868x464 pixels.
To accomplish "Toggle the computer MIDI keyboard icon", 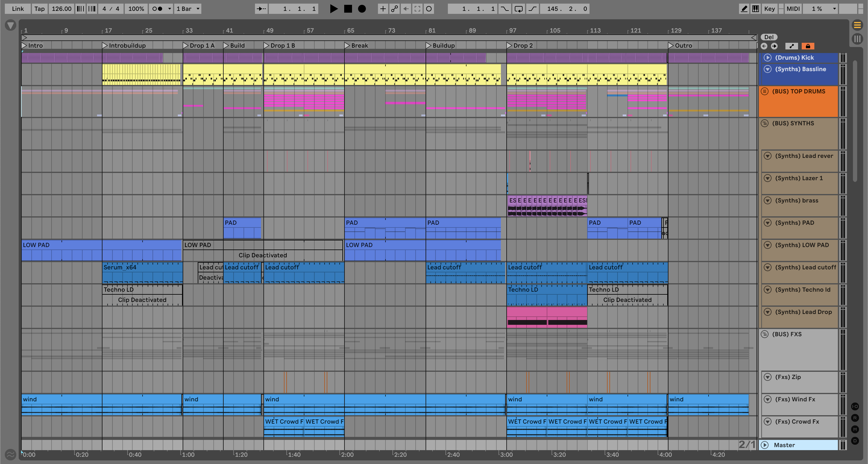I will pos(756,9).
